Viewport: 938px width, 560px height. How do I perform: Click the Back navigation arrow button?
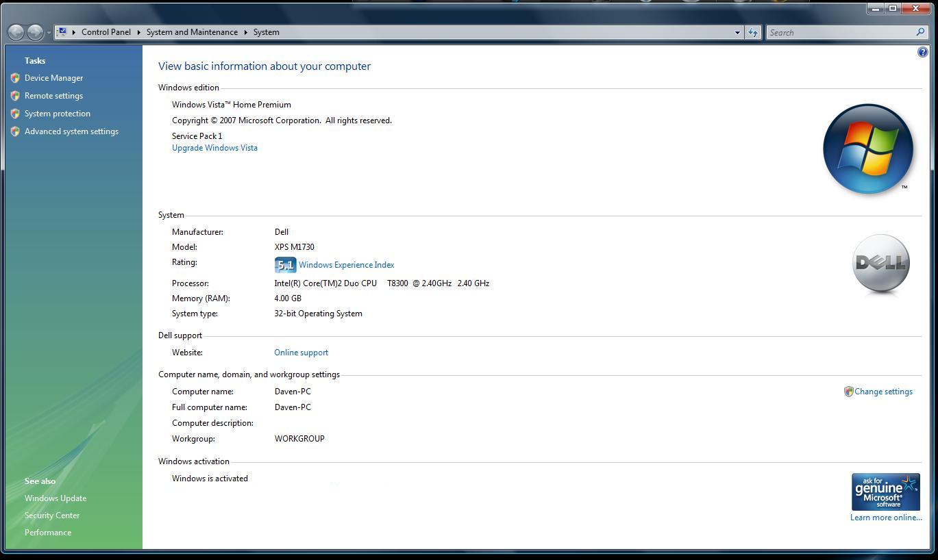16,32
